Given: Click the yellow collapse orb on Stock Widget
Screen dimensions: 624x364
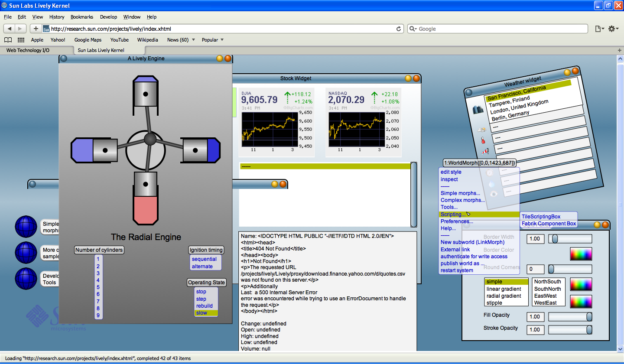Looking at the screenshot, I should (408, 78).
